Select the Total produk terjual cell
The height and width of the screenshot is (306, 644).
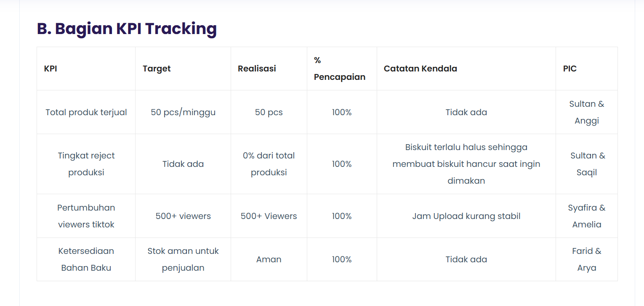pos(86,112)
